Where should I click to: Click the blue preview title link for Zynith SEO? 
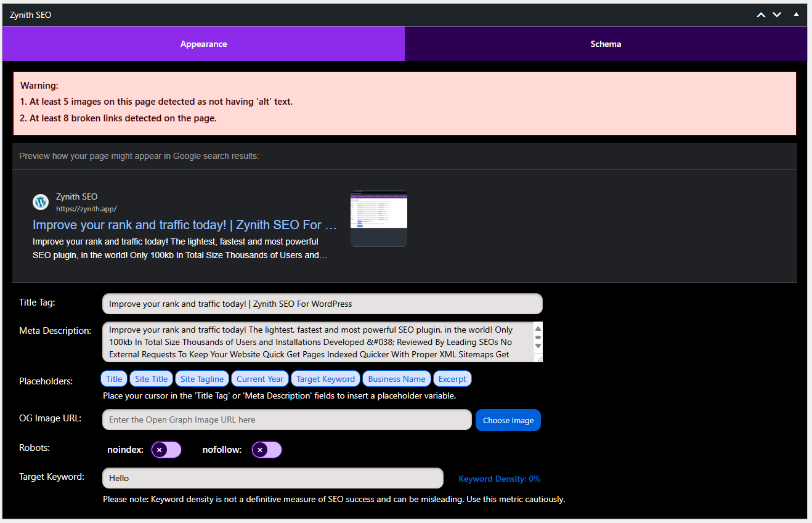click(x=184, y=225)
